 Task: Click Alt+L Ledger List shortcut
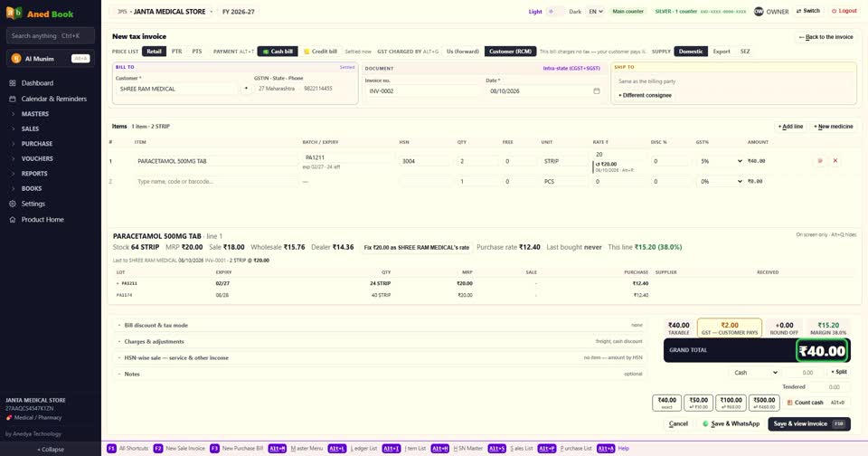pyautogui.click(x=353, y=448)
